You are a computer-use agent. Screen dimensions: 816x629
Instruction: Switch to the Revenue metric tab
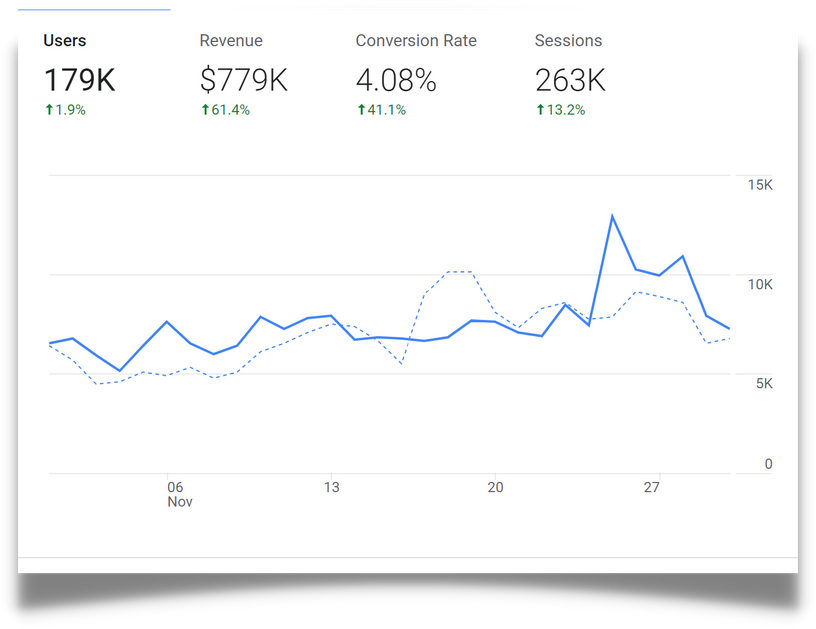[x=231, y=41]
